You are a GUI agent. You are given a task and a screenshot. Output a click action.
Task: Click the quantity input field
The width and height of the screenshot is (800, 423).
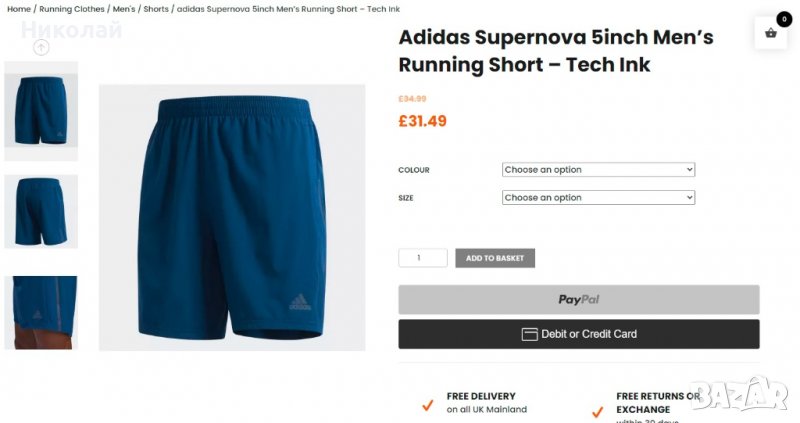point(422,258)
